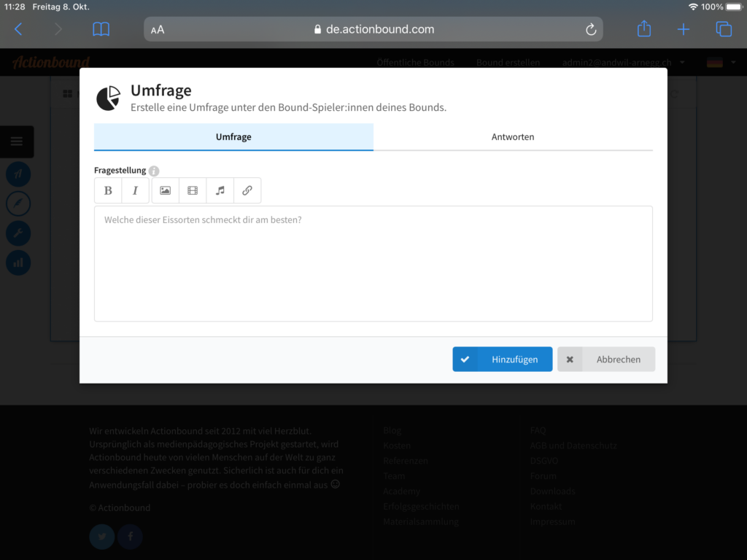Insert audio into the question
The width and height of the screenshot is (747, 560).
pyautogui.click(x=220, y=190)
